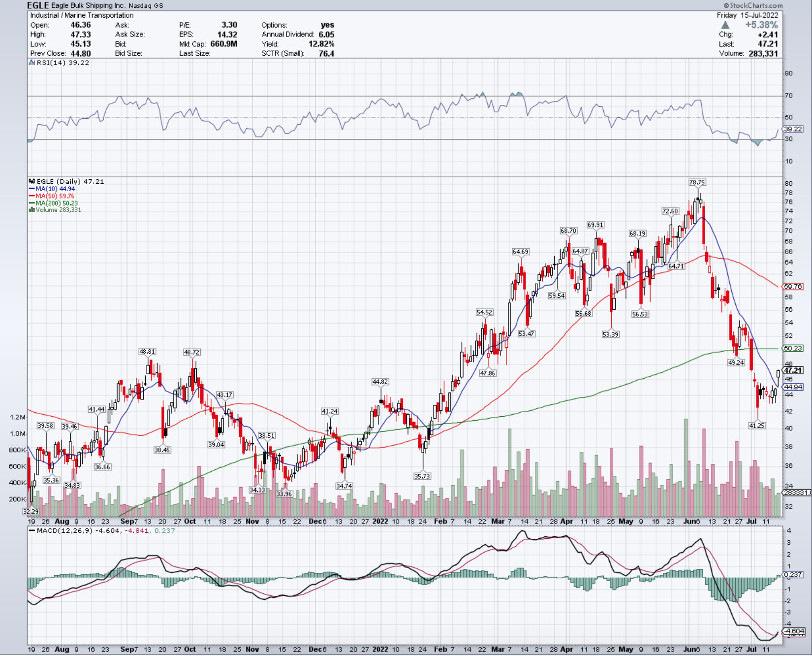Click the Industrial / Marine Transportation sector text
The image size is (812, 656).
point(82,15)
